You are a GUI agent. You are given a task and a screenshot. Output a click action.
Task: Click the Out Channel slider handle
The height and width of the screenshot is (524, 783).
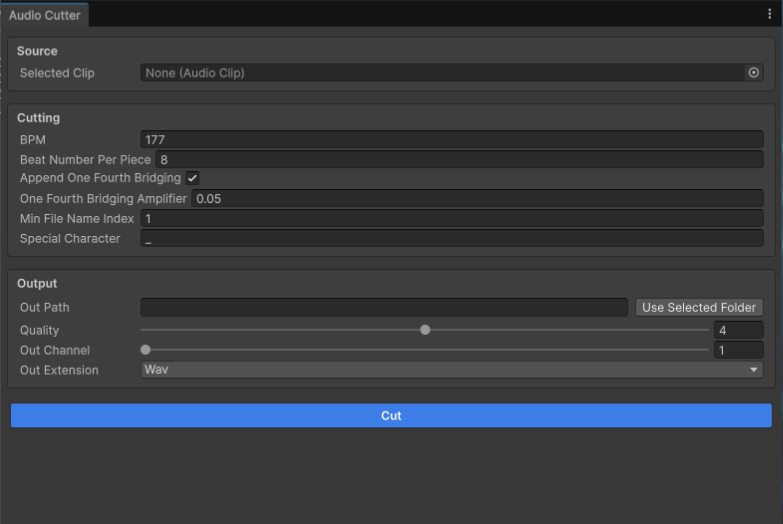click(x=145, y=350)
